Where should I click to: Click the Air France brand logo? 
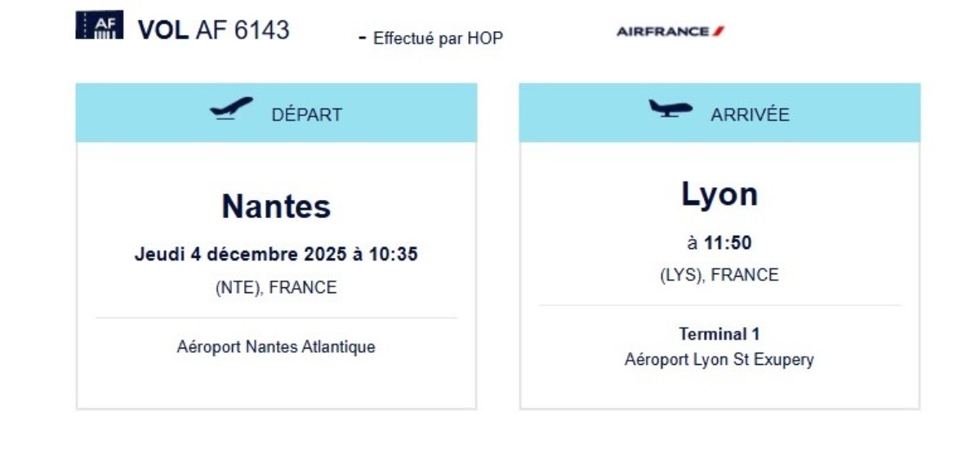[x=670, y=32]
